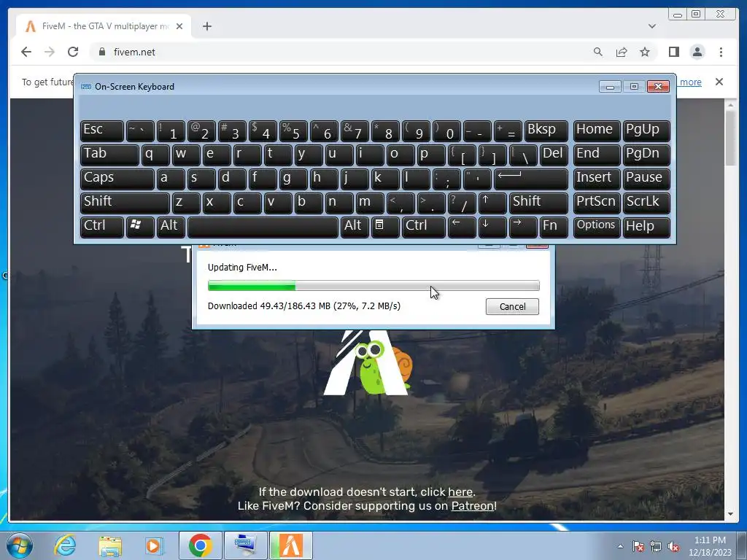Toggle the left Alt key
The height and width of the screenshot is (560, 747).
tap(171, 227)
